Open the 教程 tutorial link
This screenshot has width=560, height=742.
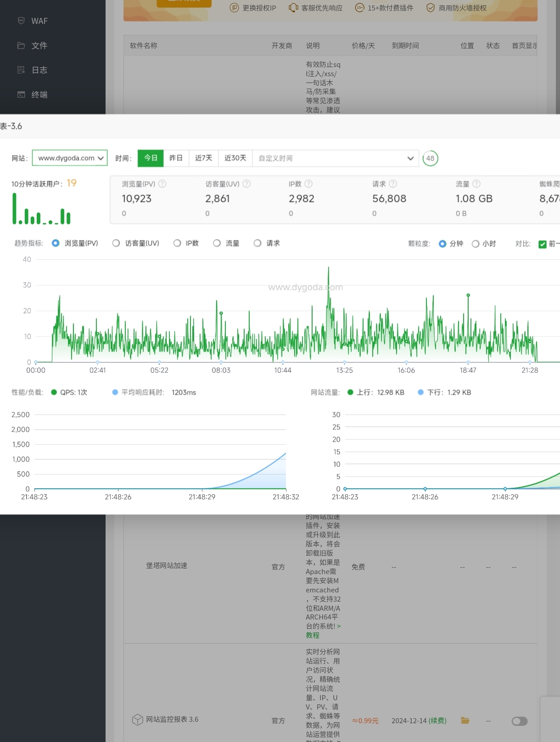coord(313,636)
